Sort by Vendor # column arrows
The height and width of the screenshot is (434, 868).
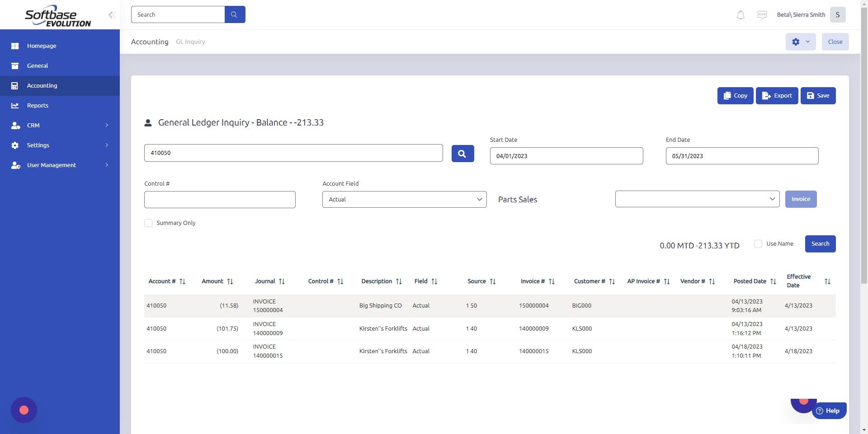click(x=712, y=281)
